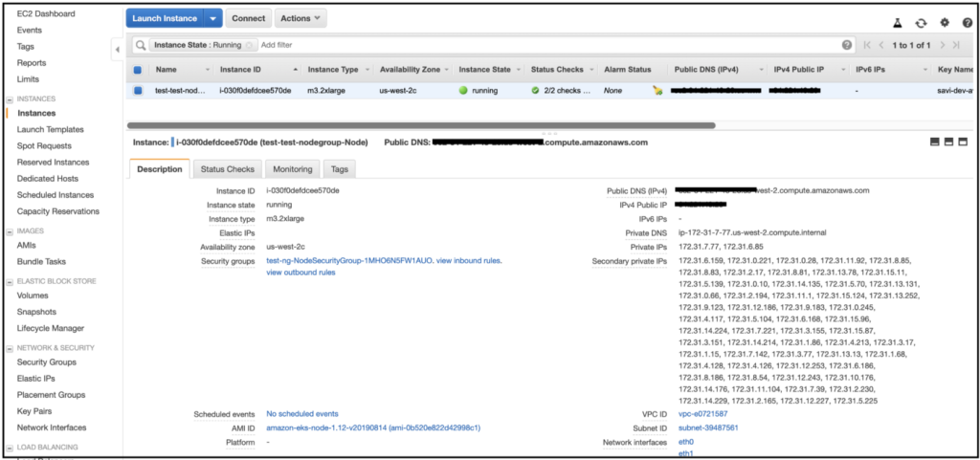Screen dimensions: 980x460
Task: Refresh the instance list
Action: click(x=921, y=22)
